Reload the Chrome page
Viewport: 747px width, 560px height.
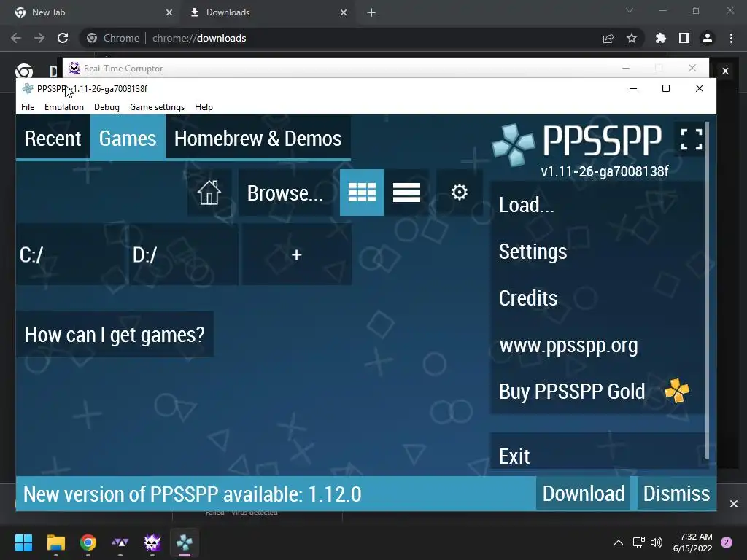pos(63,38)
